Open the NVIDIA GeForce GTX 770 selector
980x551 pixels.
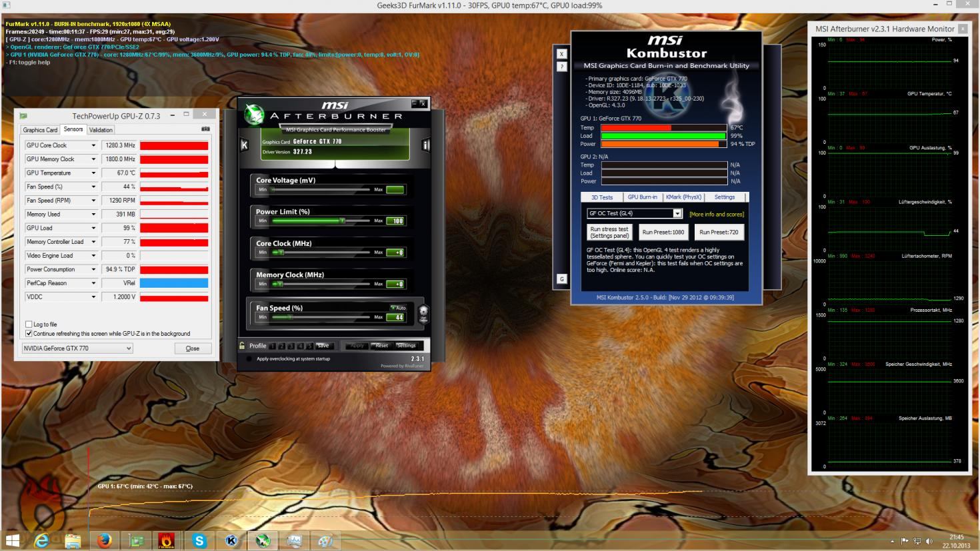(x=77, y=348)
